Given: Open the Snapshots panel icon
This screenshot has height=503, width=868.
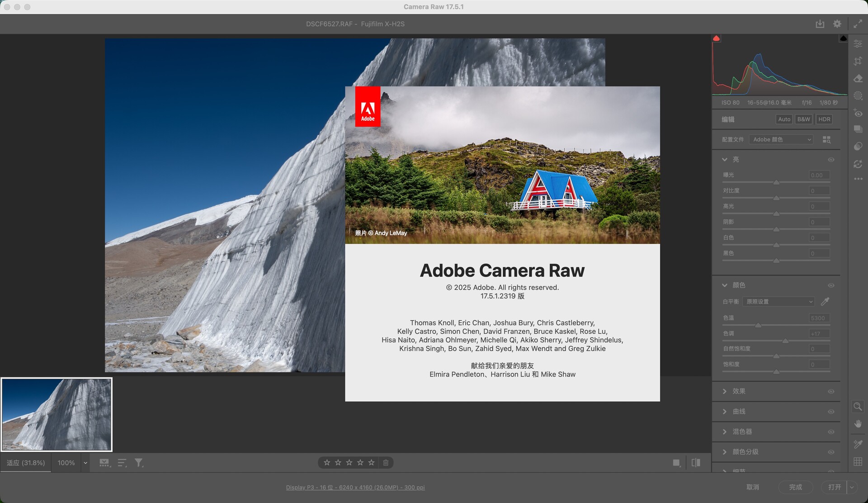Looking at the screenshot, I should pos(858,129).
